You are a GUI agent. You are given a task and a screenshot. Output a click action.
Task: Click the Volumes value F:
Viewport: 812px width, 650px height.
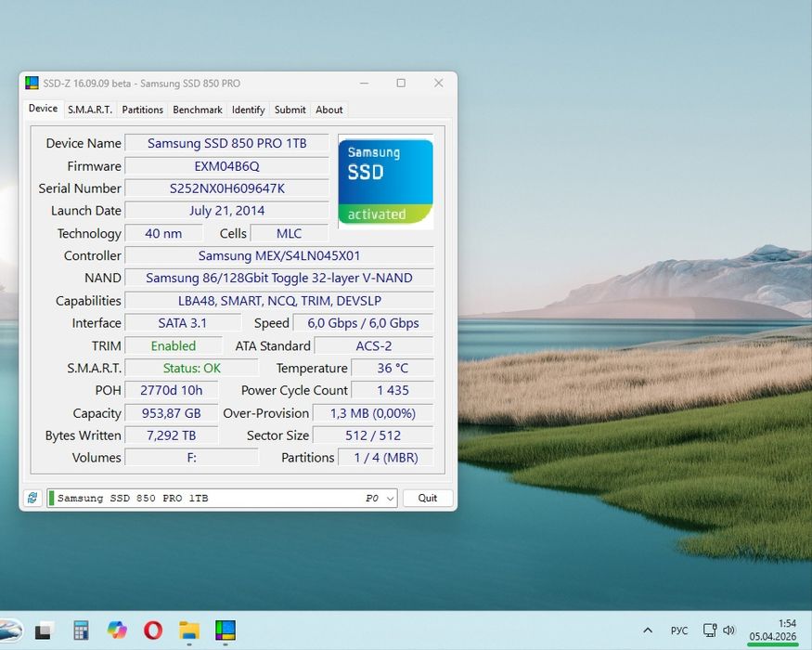pyautogui.click(x=191, y=458)
